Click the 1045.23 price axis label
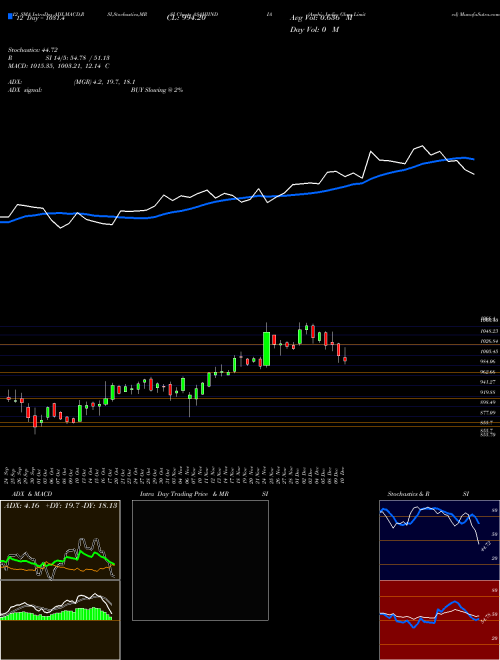Viewport: 500px width, 660px height. (x=489, y=331)
